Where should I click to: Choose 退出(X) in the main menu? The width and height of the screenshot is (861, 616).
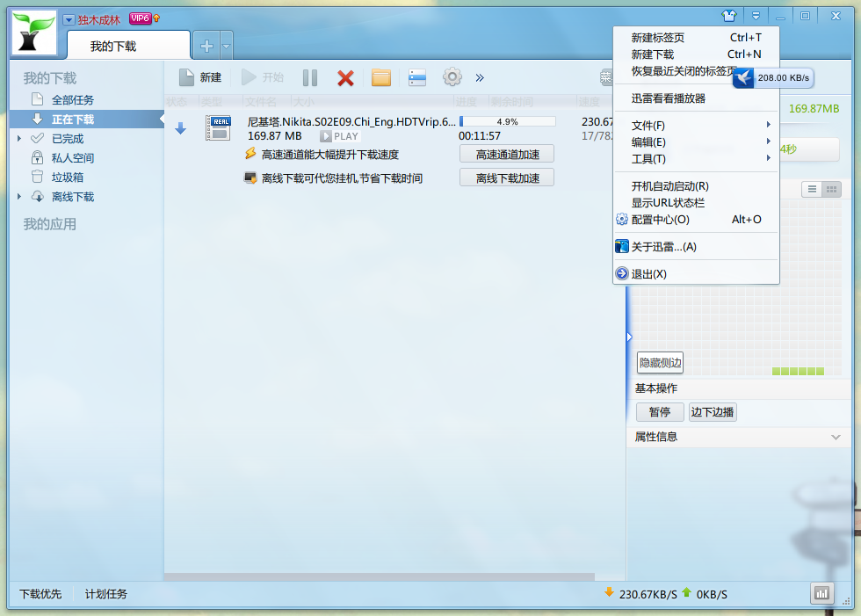pos(649,274)
